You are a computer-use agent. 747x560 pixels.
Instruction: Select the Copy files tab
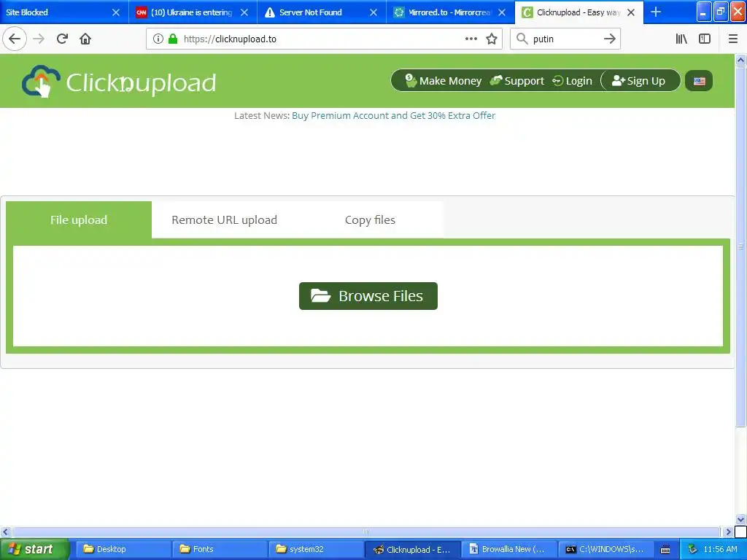click(370, 219)
